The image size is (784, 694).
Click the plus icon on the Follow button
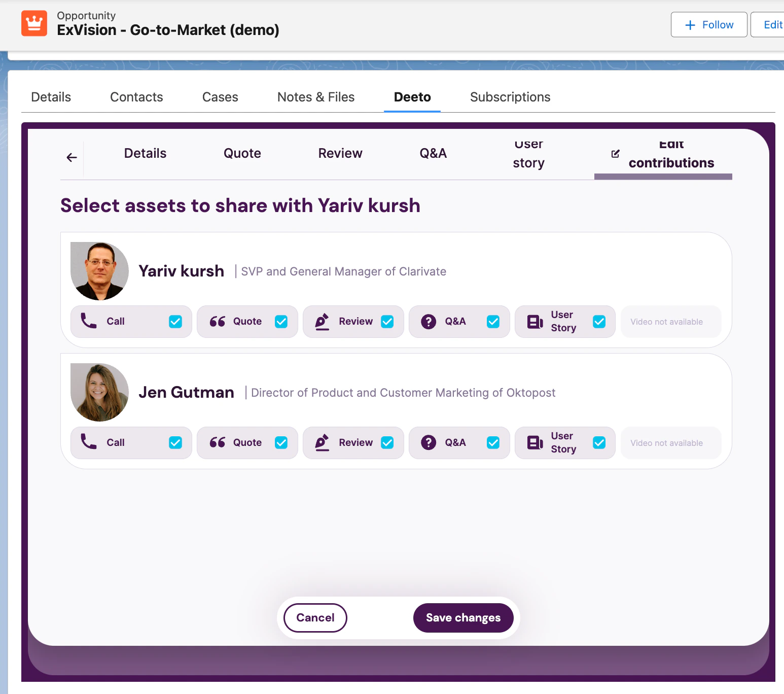[690, 25]
